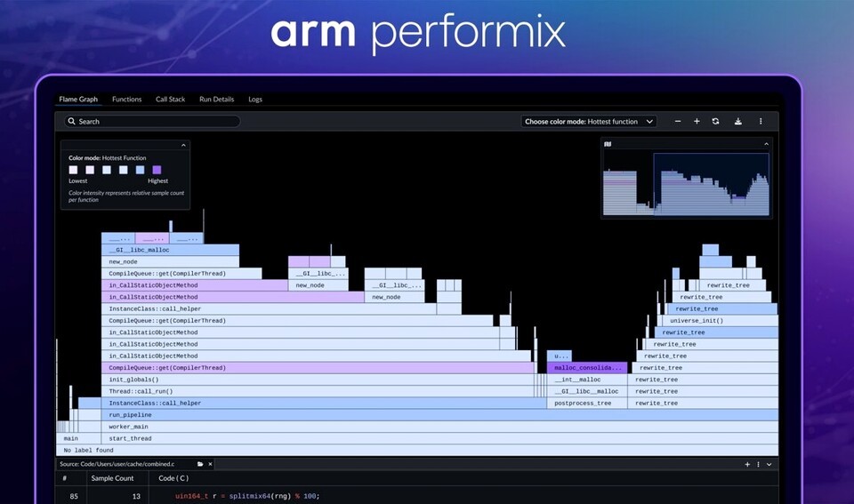The image size is (854, 504).
Task: Select the _int_malloc frame
Action: [x=587, y=380]
